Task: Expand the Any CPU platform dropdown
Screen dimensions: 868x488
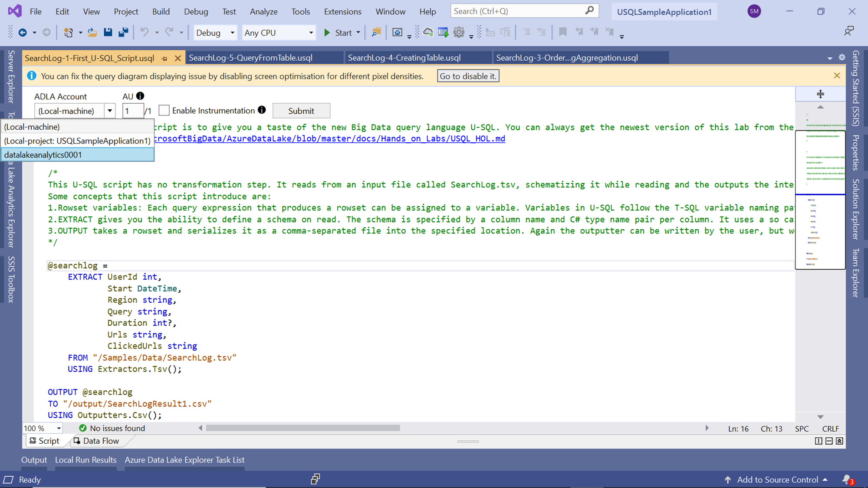Action: (x=311, y=33)
